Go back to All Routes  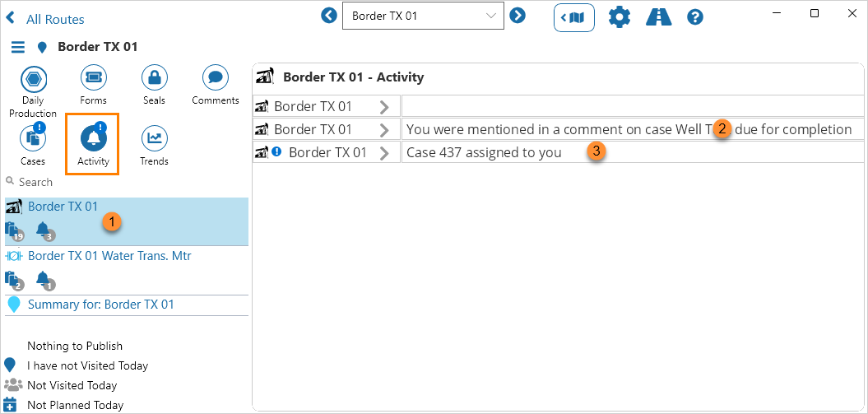[x=46, y=19]
